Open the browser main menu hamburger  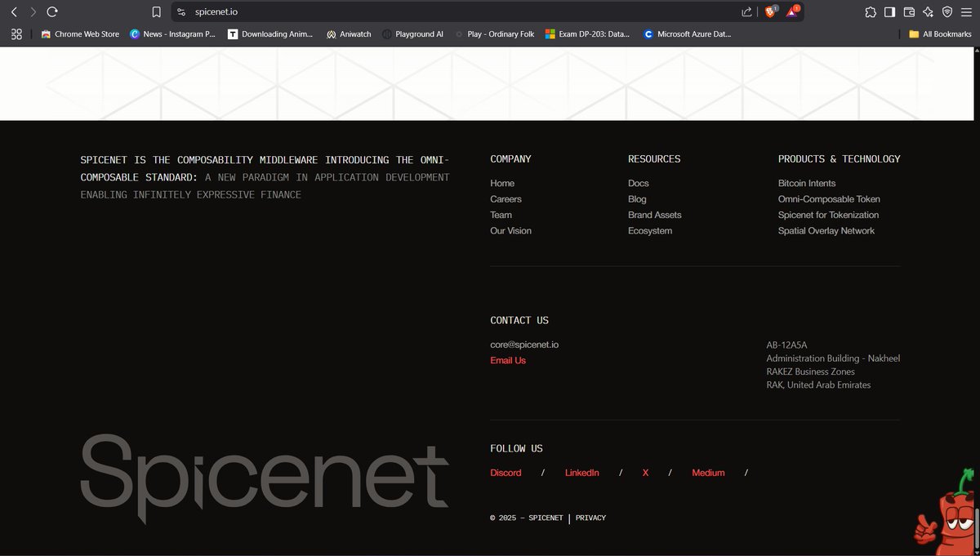coord(967,12)
